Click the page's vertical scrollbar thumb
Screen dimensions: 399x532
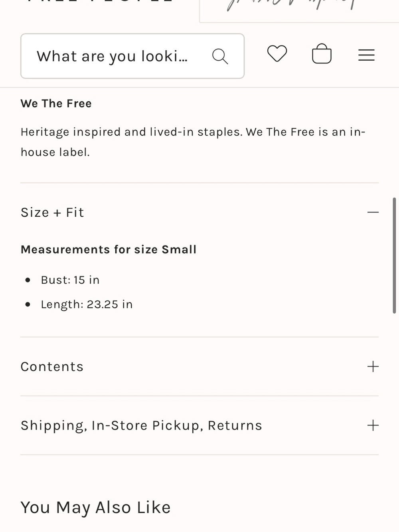coord(394,255)
